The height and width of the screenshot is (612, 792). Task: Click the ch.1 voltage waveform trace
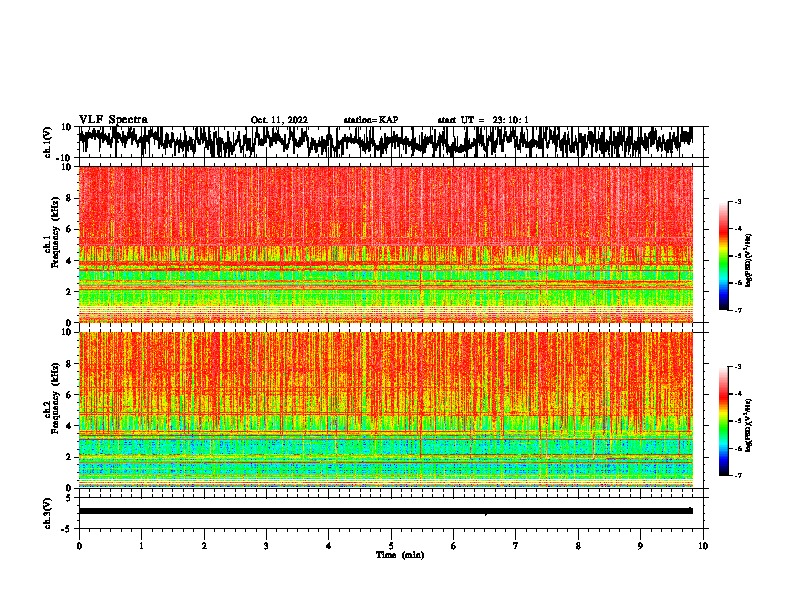[x=385, y=142]
